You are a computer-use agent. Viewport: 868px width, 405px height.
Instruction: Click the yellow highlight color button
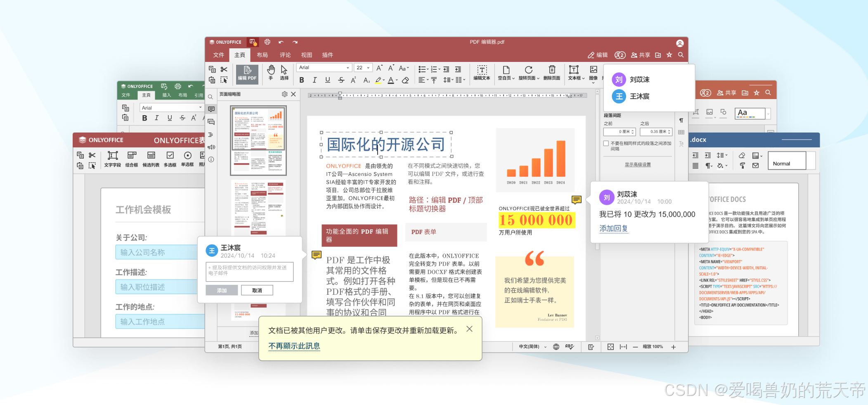click(x=378, y=80)
